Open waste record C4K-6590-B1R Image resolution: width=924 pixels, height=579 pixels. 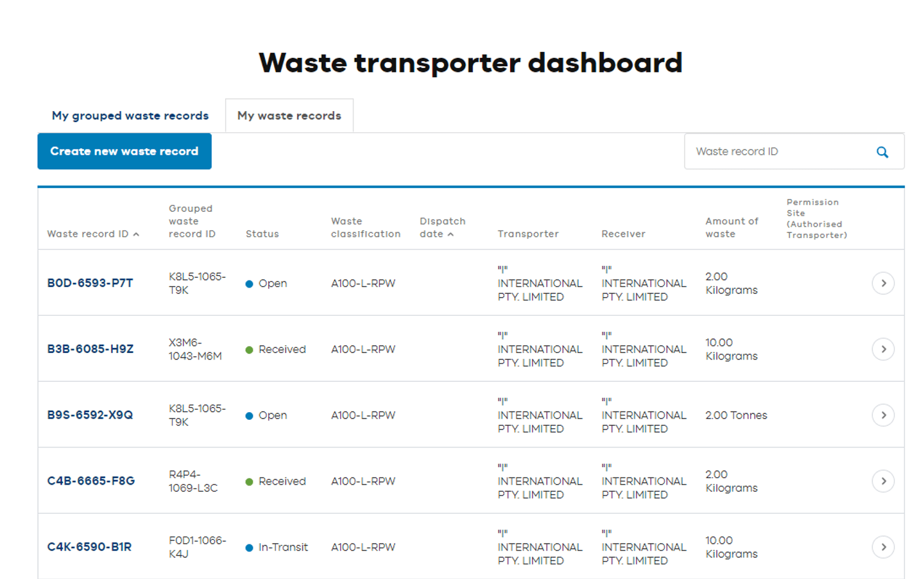coord(89,547)
